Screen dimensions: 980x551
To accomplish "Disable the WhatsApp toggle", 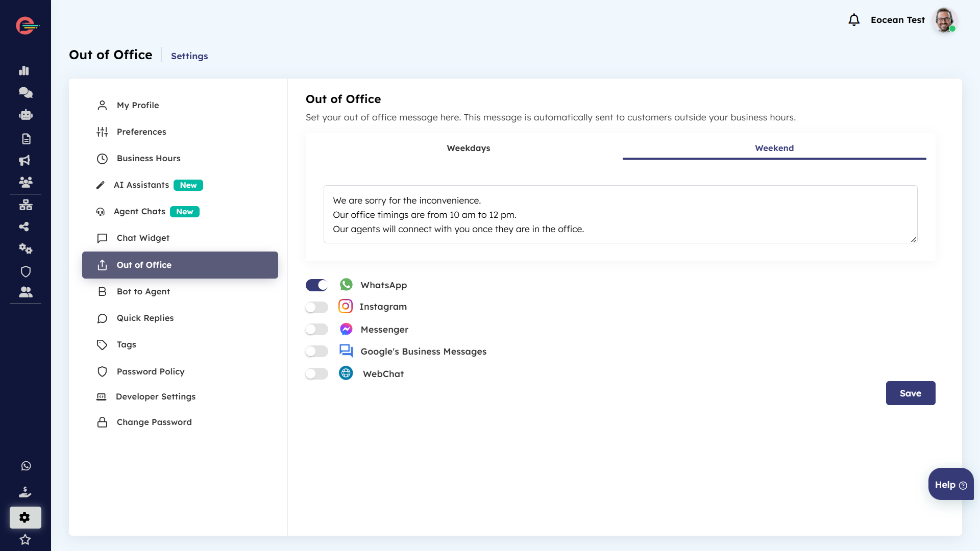I will point(316,285).
